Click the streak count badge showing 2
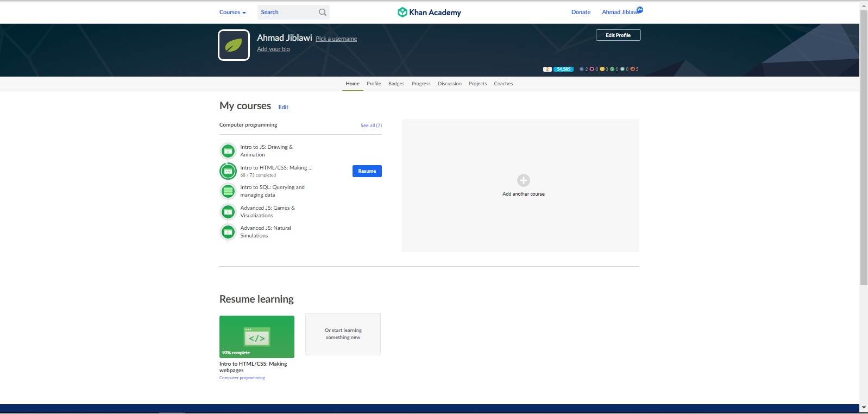Viewport: 868px width, 414px height. (x=548, y=69)
